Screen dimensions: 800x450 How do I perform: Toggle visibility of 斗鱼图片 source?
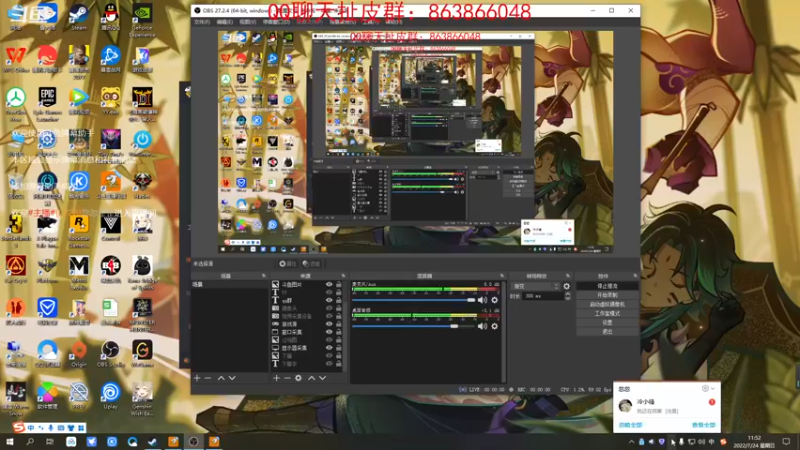(x=329, y=284)
